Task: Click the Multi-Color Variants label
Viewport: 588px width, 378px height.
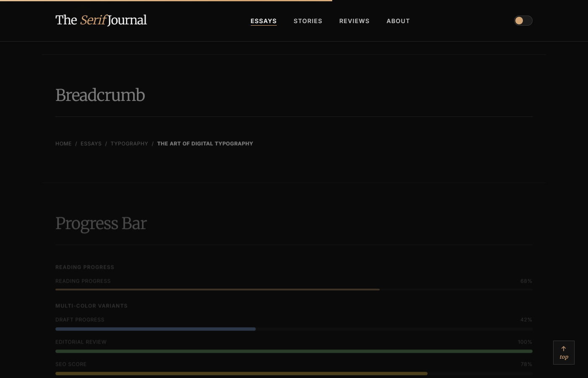Action: (91, 306)
